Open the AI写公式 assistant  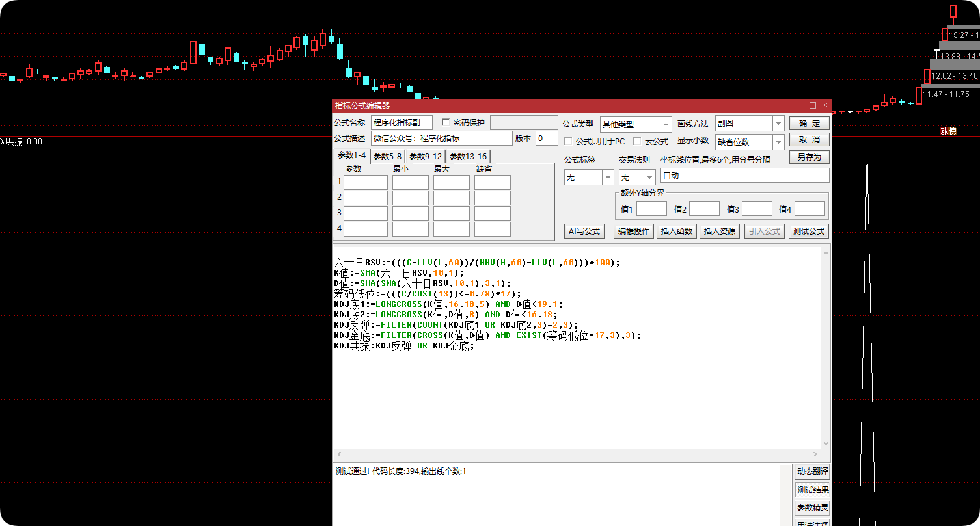click(584, 231)
